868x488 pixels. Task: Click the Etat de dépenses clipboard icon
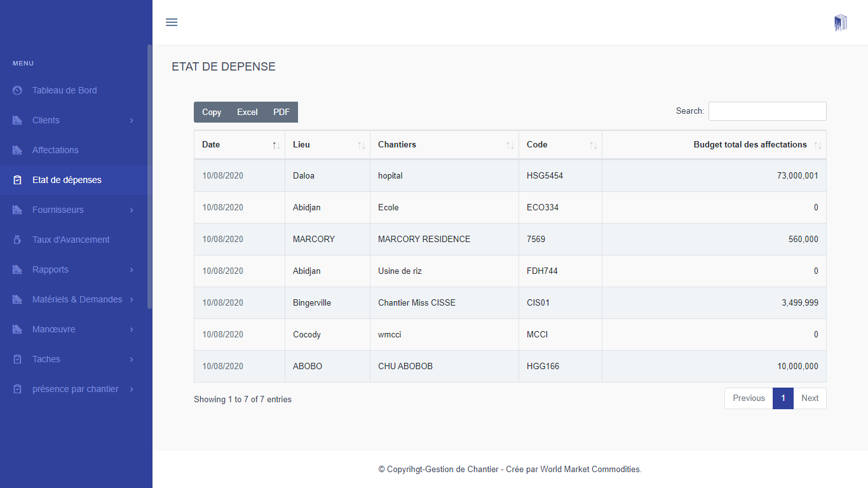coord(18,180)
